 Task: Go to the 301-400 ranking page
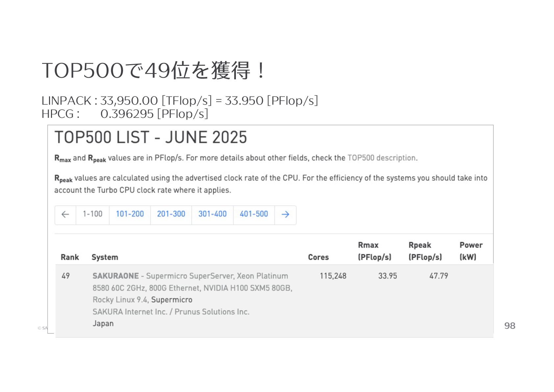coord(213,214)
